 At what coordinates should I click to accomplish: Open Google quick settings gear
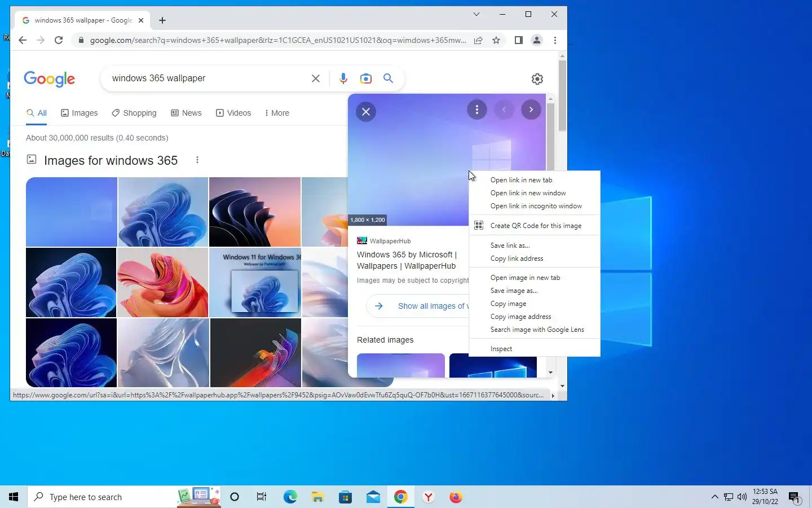537,79
